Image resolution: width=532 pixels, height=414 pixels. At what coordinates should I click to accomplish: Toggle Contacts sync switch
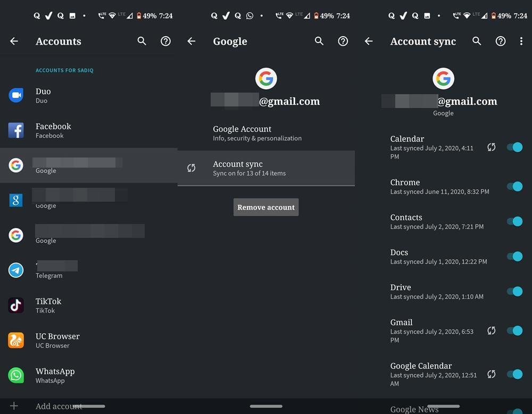[x=514, y=221]
